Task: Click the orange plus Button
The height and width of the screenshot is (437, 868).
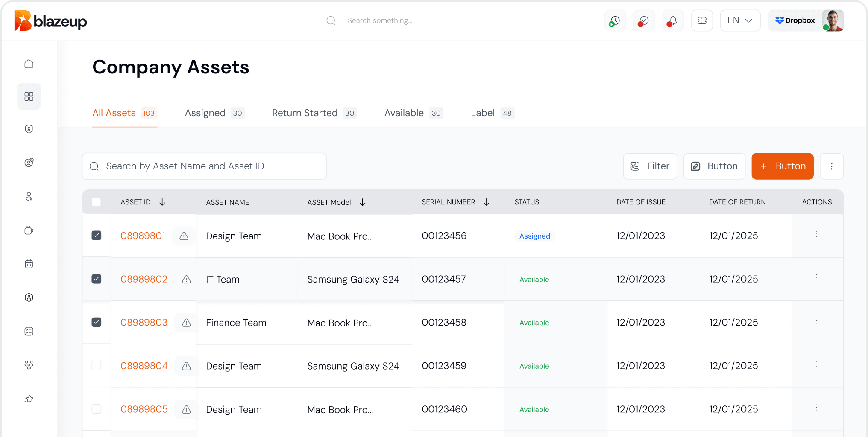Action: 782,166
